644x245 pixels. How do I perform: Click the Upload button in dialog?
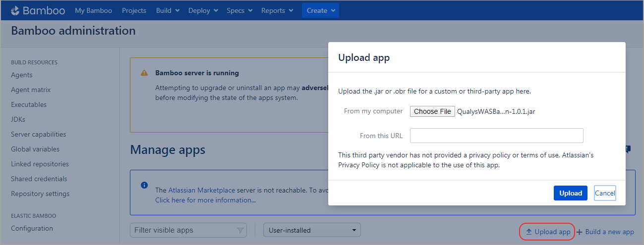pyautogui.click(x=571, y=193)
